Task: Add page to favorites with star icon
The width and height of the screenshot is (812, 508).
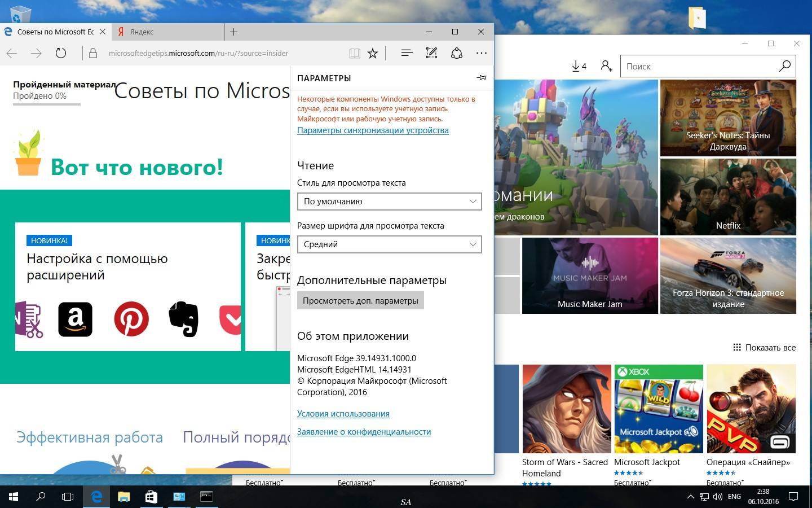Action: pyautogui.click(x=373, y=53)
